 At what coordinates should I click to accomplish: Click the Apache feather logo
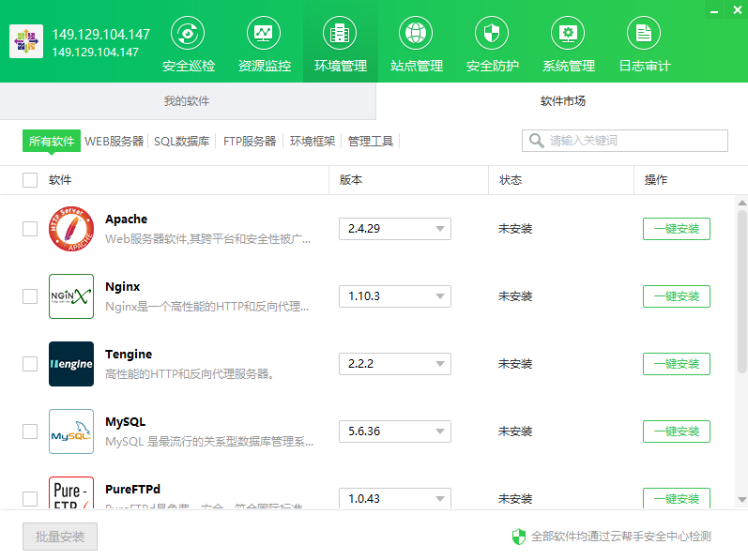click(71, 229)
